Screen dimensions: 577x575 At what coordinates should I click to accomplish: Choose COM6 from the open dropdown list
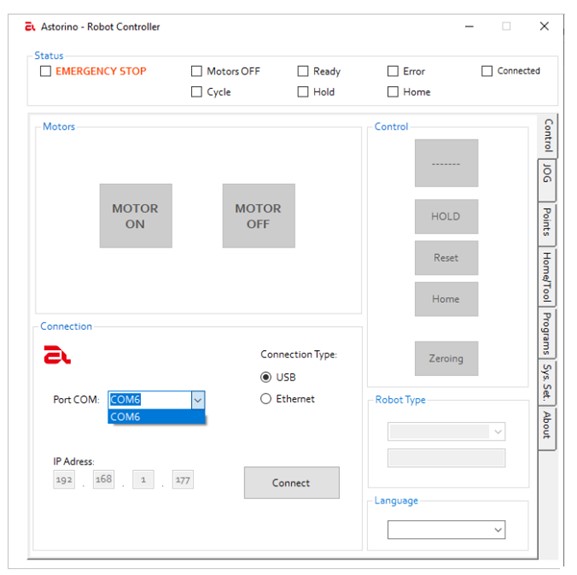[x=156, y=417]
